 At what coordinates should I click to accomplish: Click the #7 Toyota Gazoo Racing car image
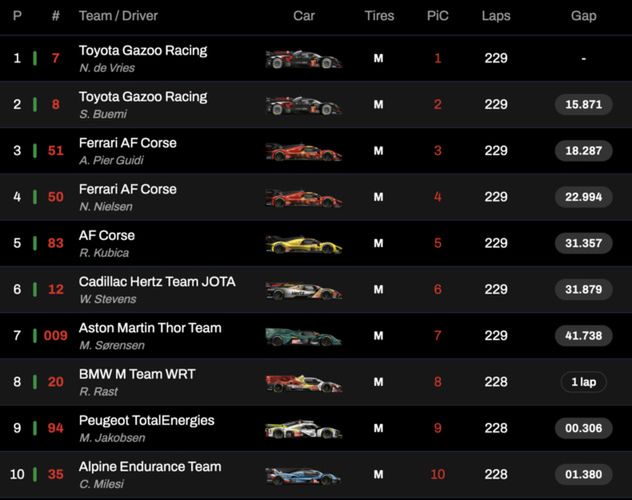(x=304, y=59)
